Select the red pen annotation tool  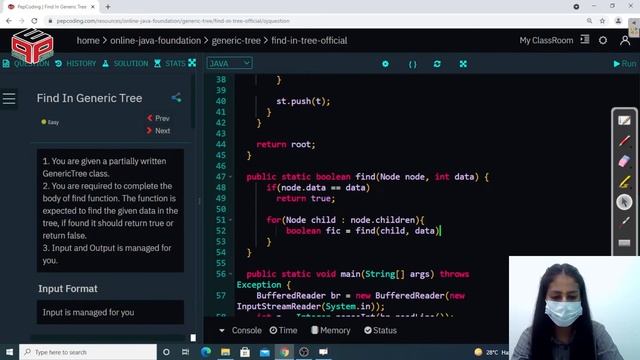[624, 141]
